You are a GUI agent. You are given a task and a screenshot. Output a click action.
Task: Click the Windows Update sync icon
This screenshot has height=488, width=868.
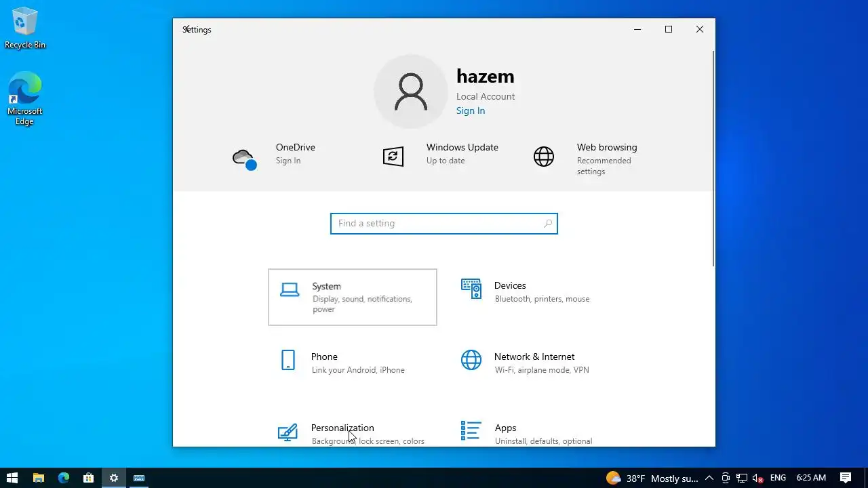393,157
